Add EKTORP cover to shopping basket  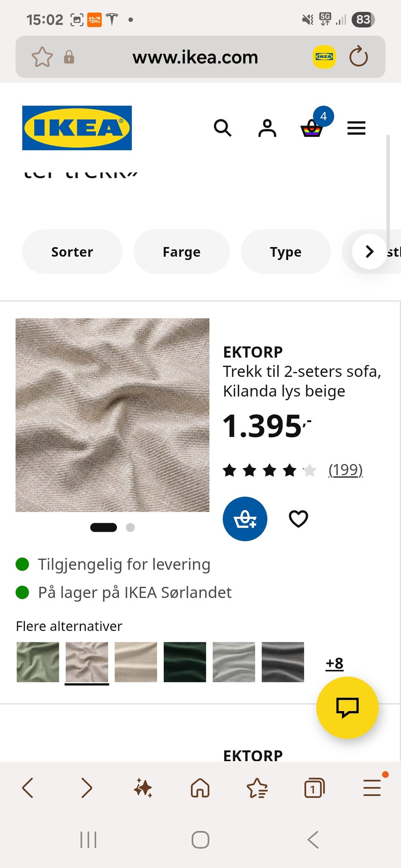(x=245, y=519)
